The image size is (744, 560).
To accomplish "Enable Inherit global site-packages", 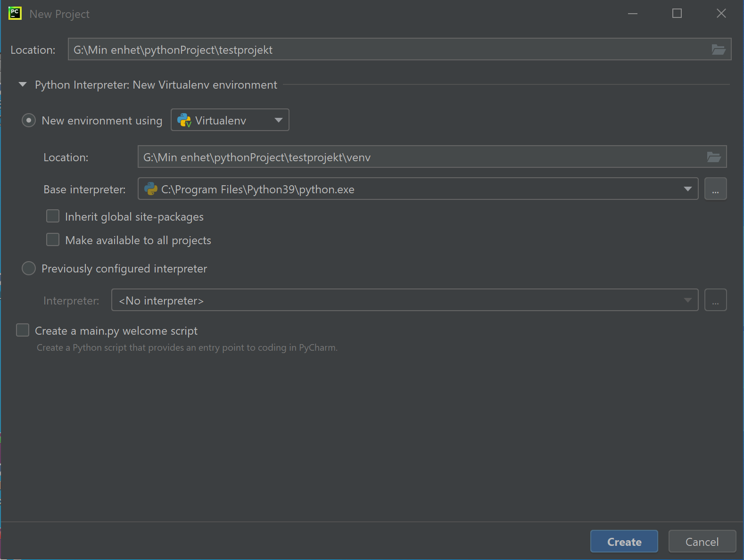I will (x=53, y=216).
